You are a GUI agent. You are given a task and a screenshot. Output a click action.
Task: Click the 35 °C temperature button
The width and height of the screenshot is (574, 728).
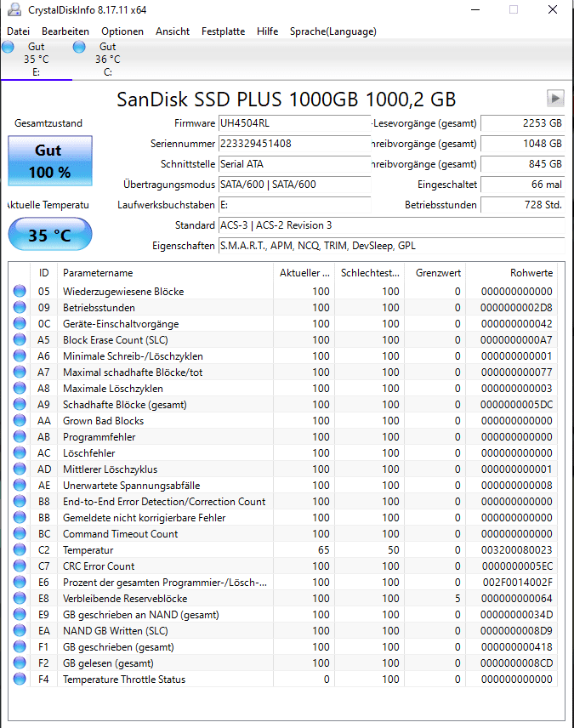coord(50,235)
